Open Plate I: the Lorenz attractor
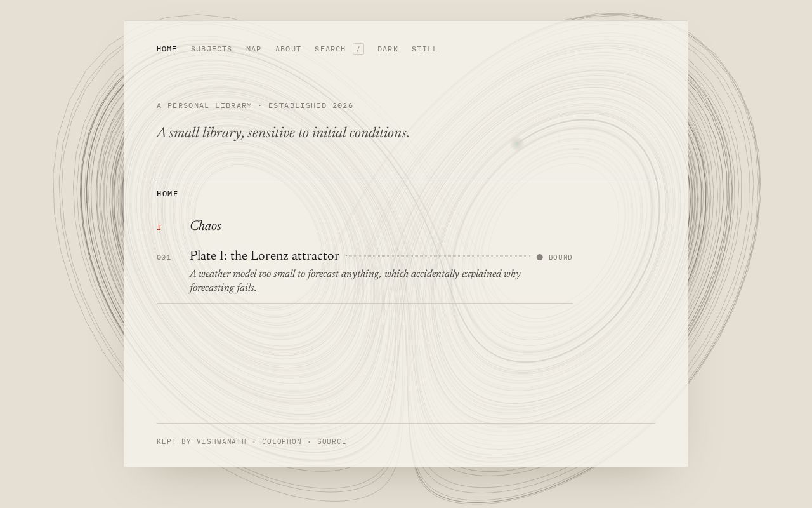Screen dimensions: 812x508 [265, 256]
